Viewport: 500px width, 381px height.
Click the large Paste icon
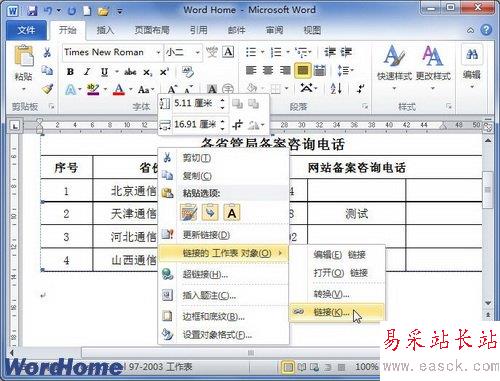24,55
